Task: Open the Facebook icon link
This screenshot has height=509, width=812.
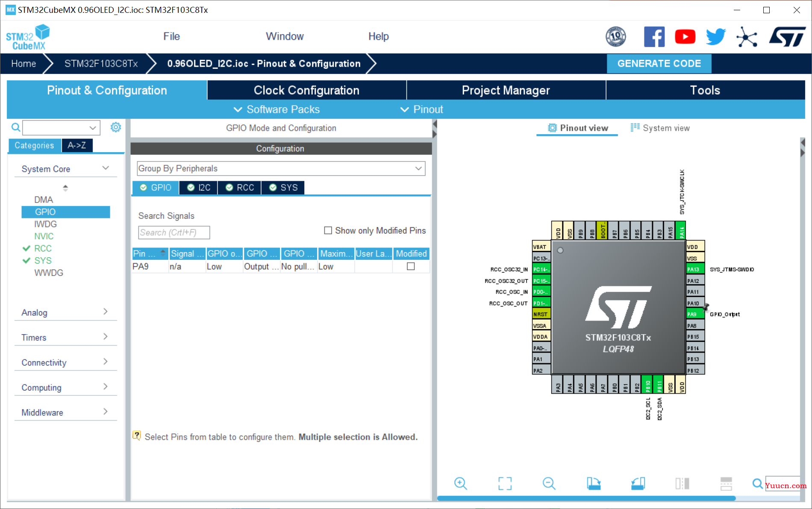Action: click(x=654, y=36)
